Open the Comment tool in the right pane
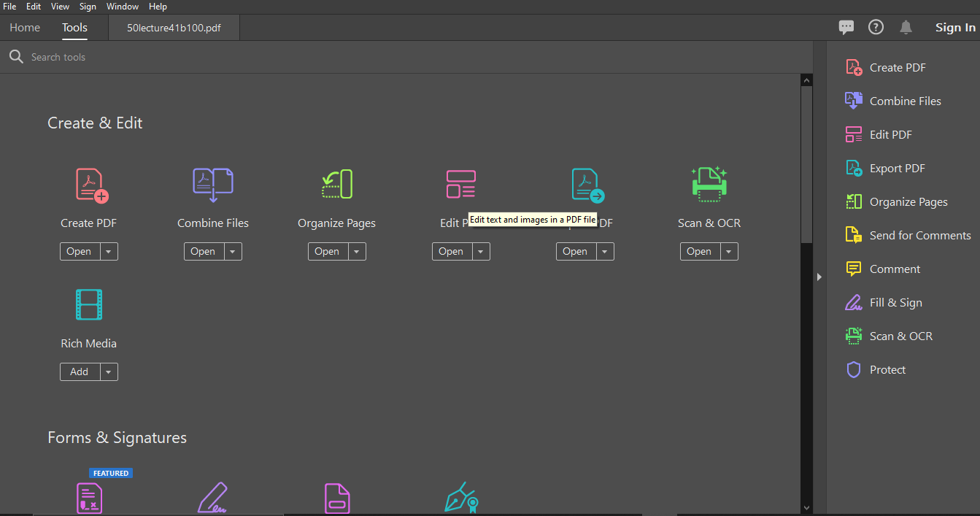The width and height of the screenshot is (980, 516). pyautogui.click(x=883, y=269)
